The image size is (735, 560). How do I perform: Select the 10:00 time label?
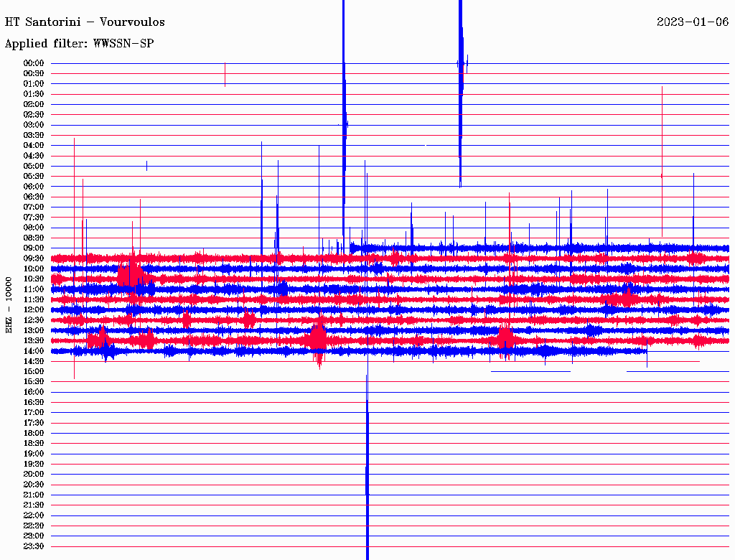(33, 269)
